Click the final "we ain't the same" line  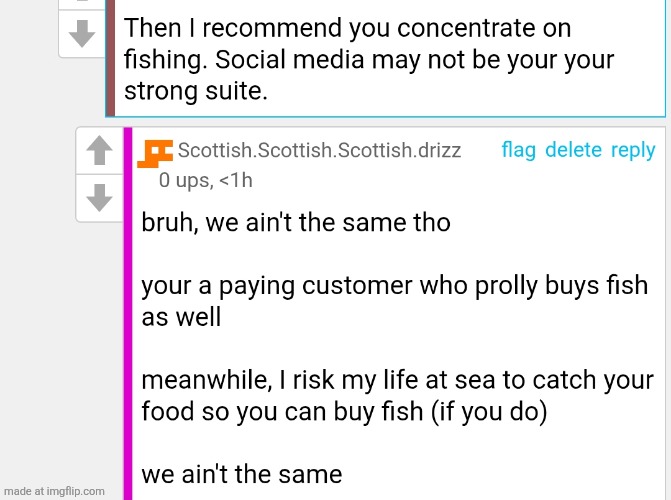pyautogui.click(x=241, y=474)
